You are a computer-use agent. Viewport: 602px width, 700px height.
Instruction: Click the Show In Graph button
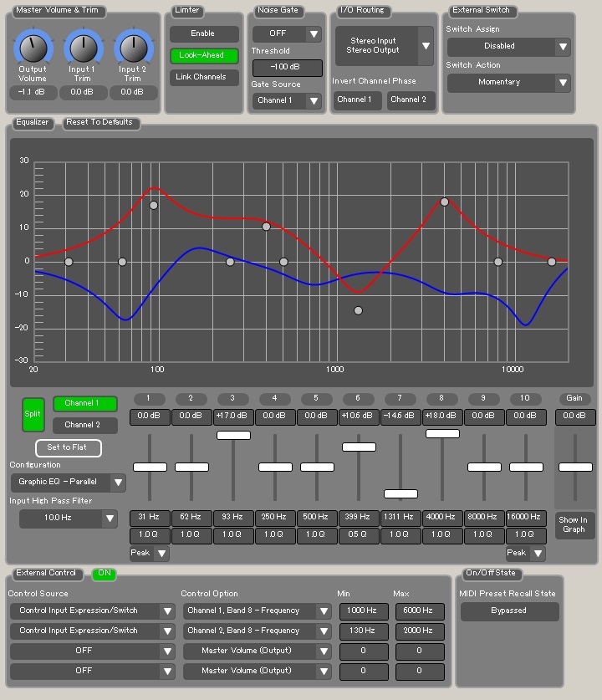[x=574, y=525]
